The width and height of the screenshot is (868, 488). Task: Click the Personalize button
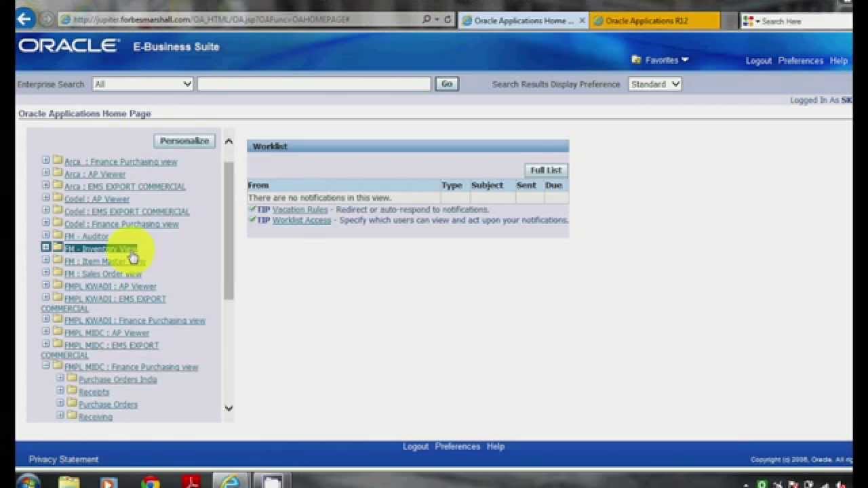(x=184, y=141)
